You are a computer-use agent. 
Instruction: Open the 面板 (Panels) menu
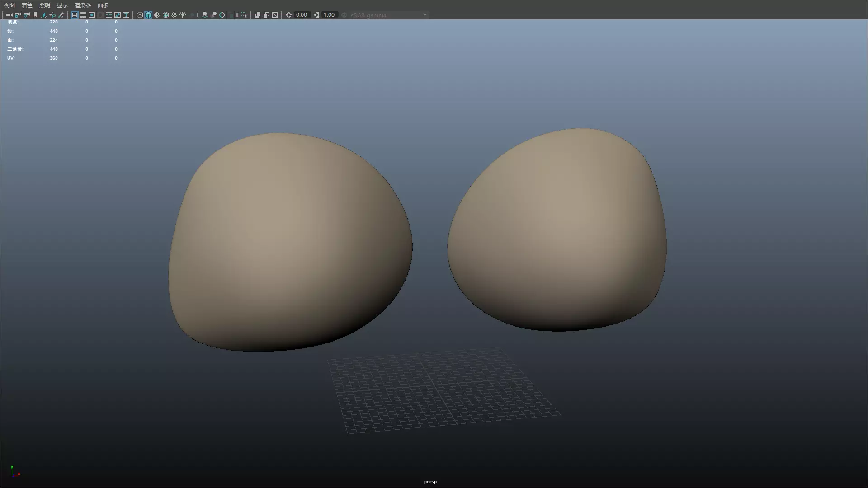click(103, 5)
